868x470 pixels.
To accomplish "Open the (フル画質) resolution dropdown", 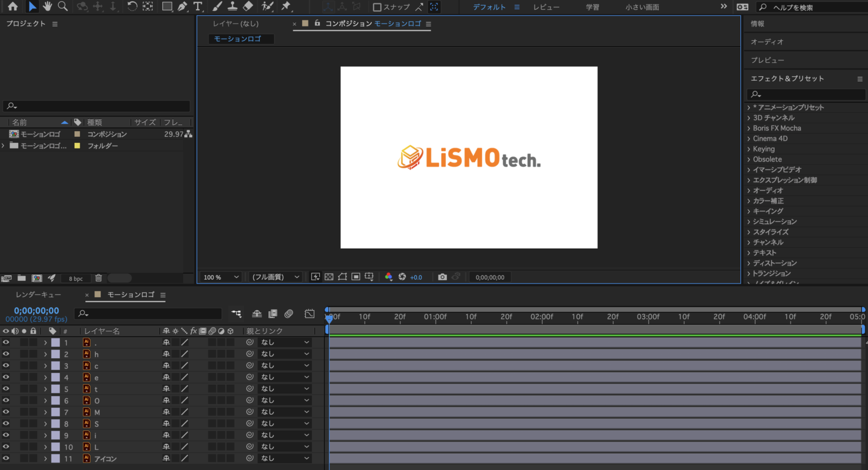I will [x=276, y=277].
